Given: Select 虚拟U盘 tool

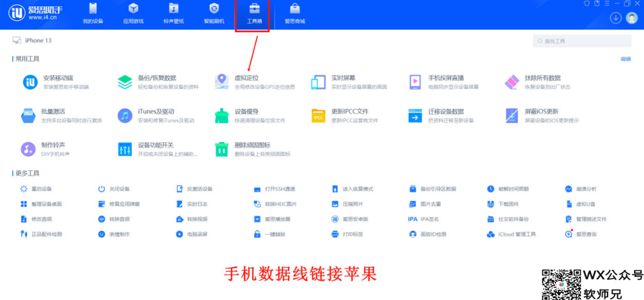Looking at the screenshot, I should coord(581,204).
